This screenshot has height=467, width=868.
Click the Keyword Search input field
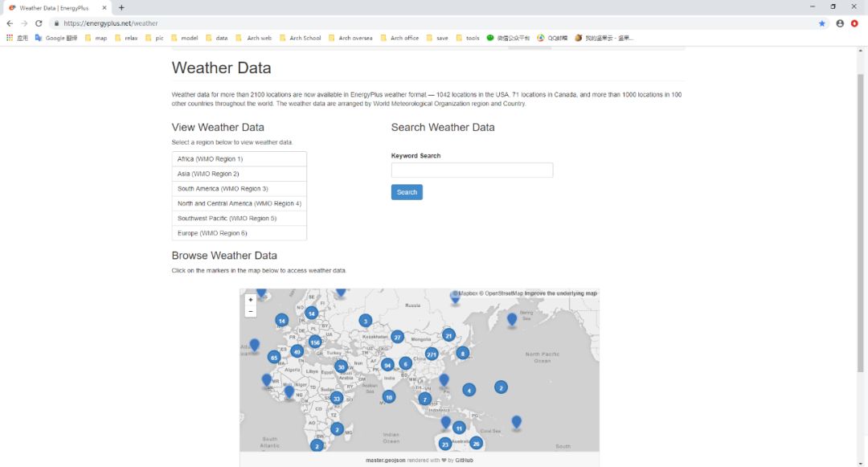(x=473, y=170)
